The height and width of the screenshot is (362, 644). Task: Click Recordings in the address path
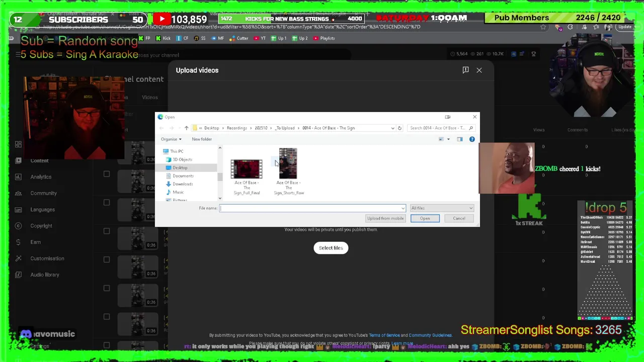237,128
